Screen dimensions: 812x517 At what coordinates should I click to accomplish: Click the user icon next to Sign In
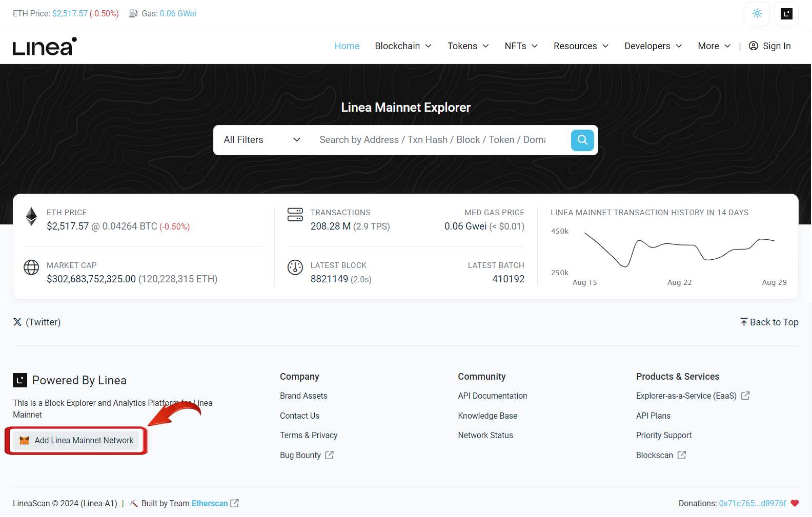pyautogui.click(x=754, y=46)
